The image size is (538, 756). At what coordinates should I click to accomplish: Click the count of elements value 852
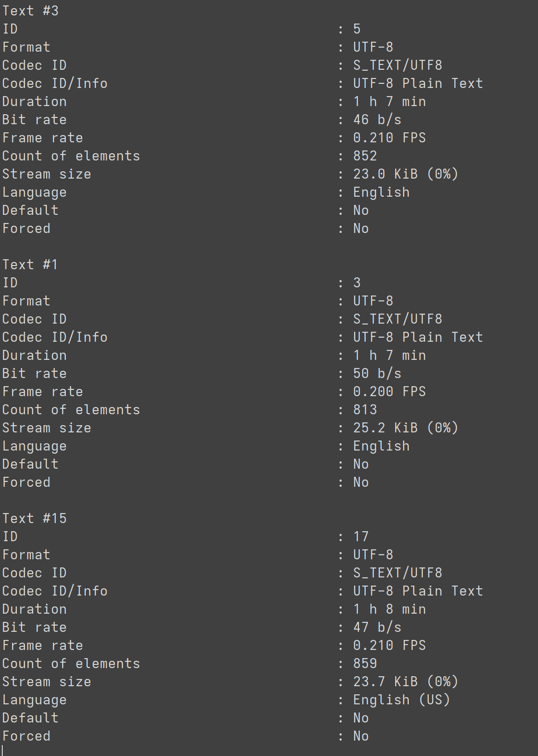(x=365, y=156)
